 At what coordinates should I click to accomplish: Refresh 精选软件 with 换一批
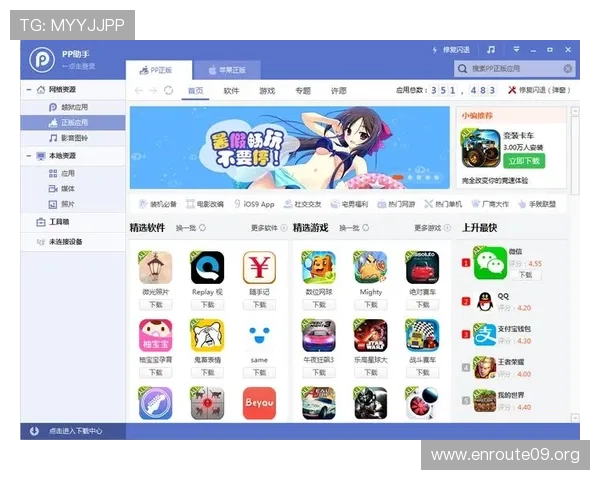[191, 228]
